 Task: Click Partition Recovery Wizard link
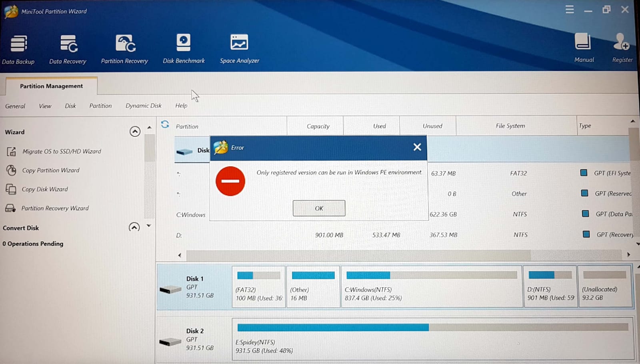pos(55,208)
